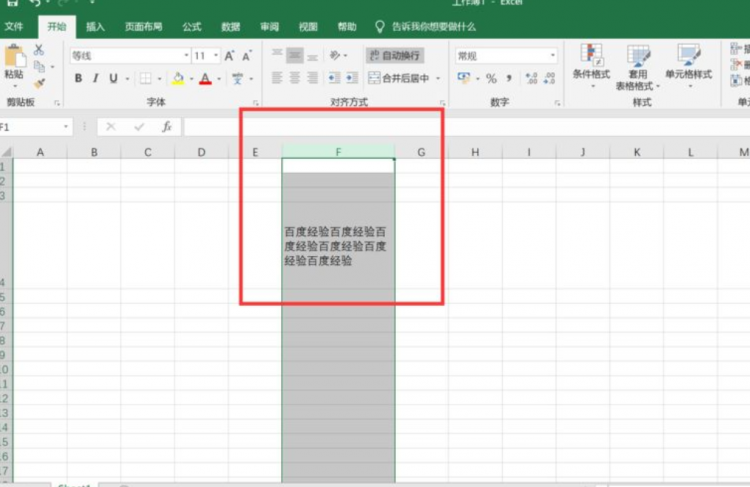Decrease decimal places
The width and height of the screenshot is (750, 487).
coord(549,78)
